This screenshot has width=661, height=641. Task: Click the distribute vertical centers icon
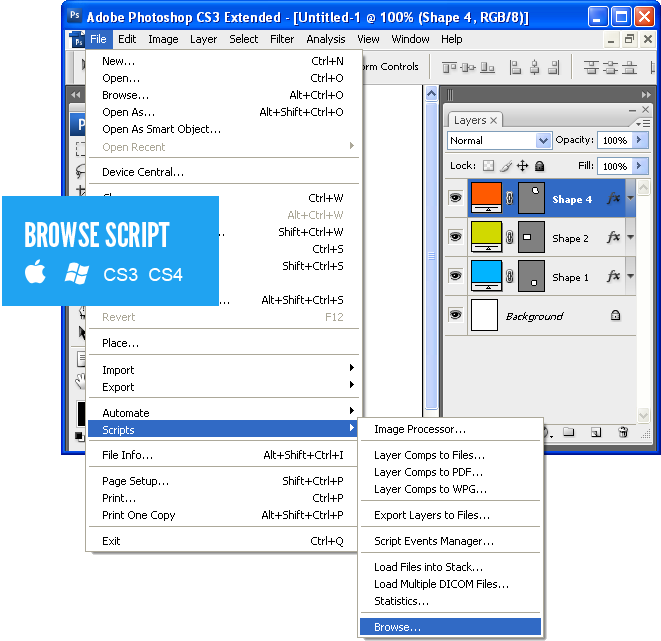[610, 67]
